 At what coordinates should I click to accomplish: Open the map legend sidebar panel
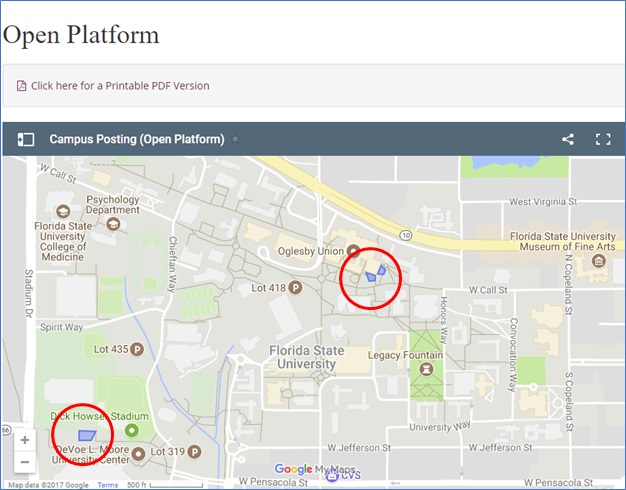click(27, 139)
